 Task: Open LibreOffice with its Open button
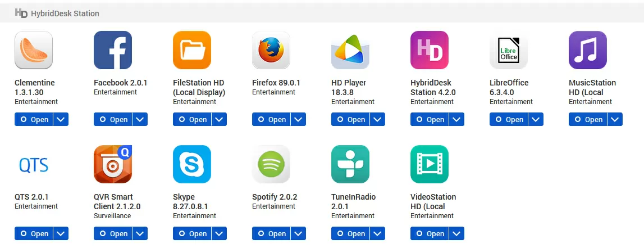point(509,119)
